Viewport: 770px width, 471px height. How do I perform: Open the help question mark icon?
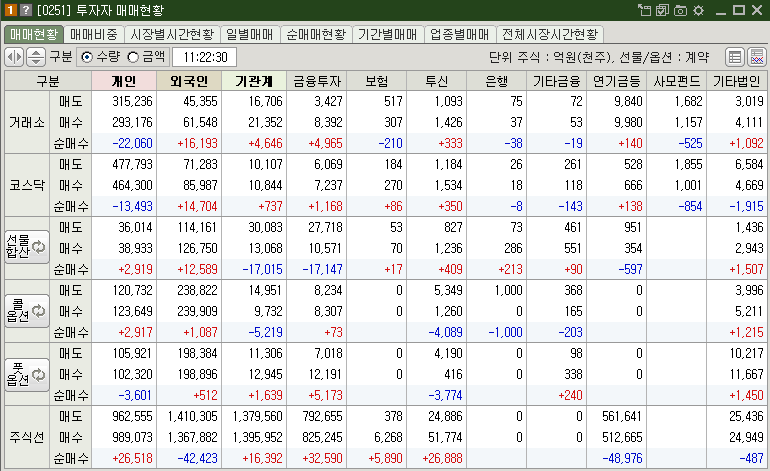[26, 10]
